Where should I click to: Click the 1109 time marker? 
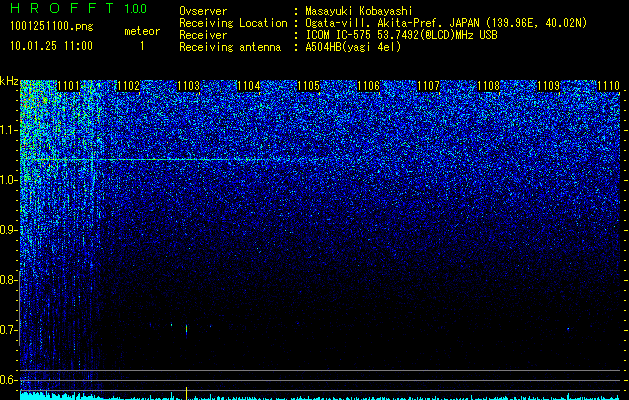(x=548, y=86)
